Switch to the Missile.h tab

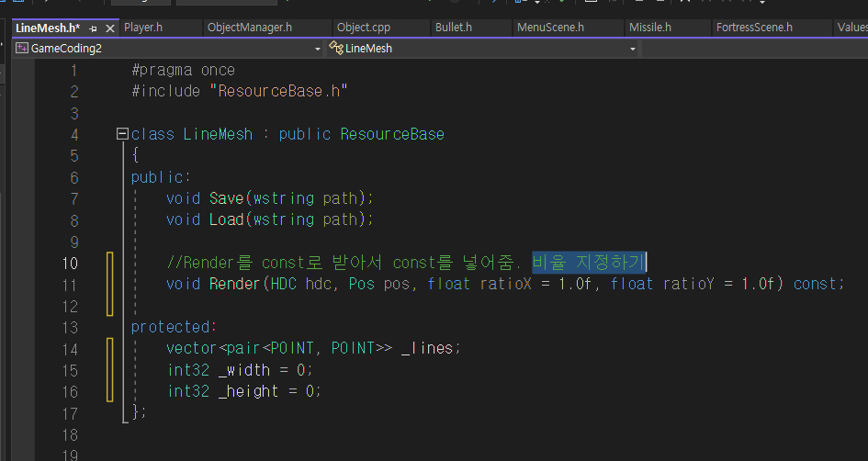click(x=650, y=28)
